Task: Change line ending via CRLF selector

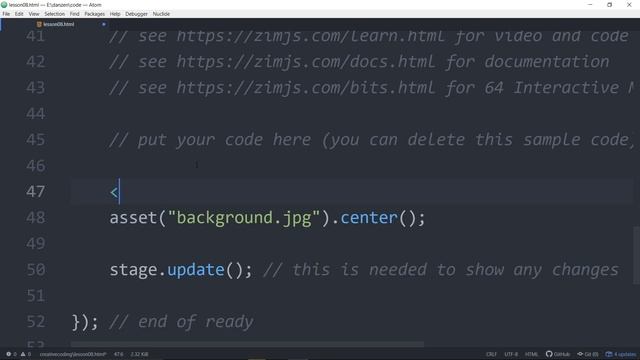Action: [491, 354]
